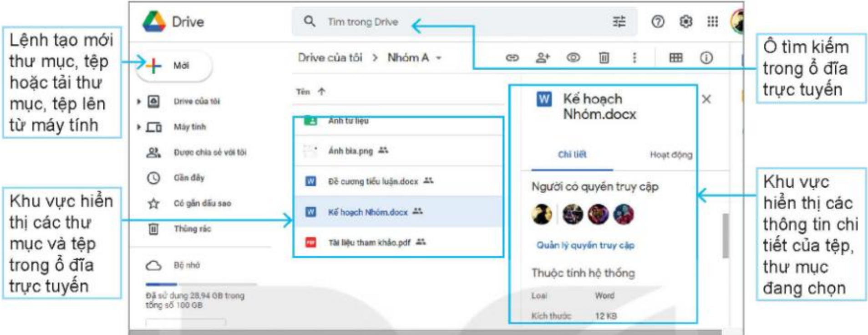Image resolution: width=868 pixels, height=335 pixels.
Task: Click the details panel Word file icon
Action: coord(544,99)
